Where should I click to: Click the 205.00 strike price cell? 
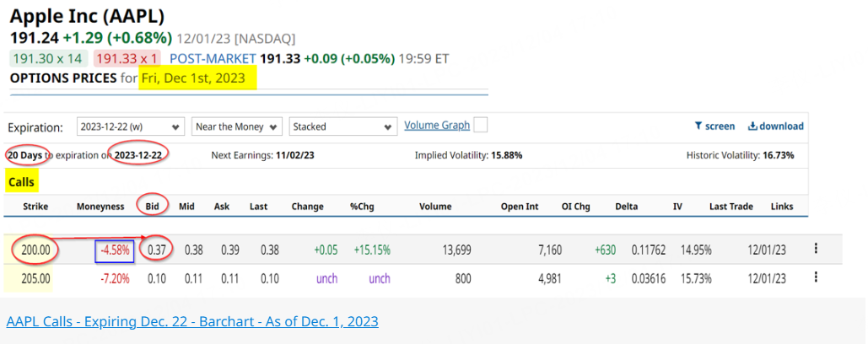[x=35, y=278]
